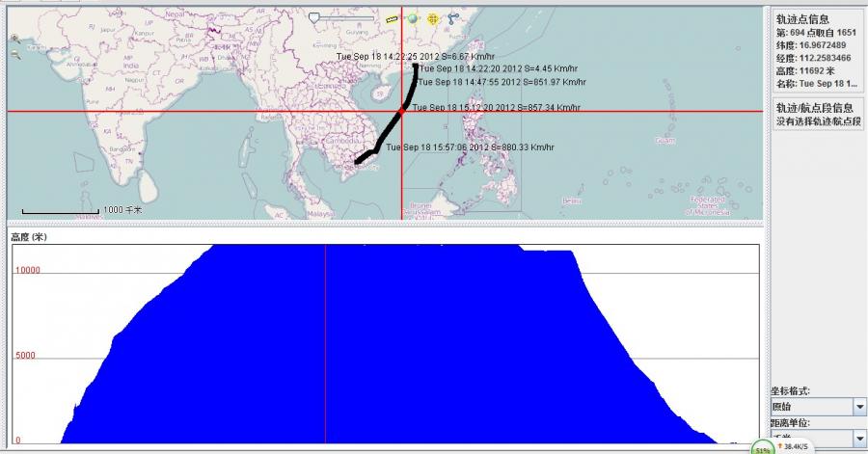Click the 高度 (米) chart axis title
The image size is (868, 454).
point(29,237)
